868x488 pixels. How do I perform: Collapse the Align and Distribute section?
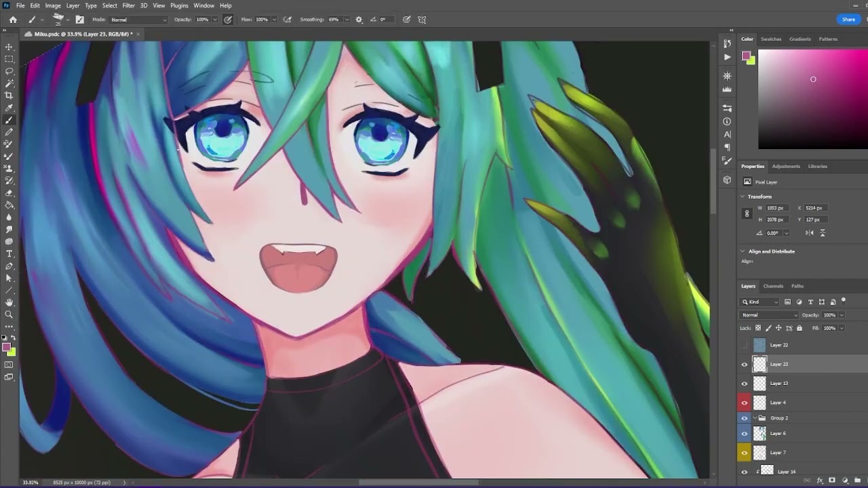[743, 251]
